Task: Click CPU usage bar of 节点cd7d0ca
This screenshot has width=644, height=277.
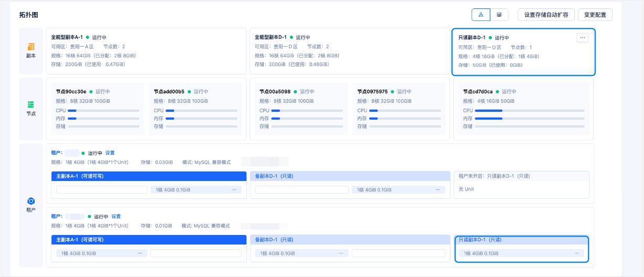Action: [530, 111]
